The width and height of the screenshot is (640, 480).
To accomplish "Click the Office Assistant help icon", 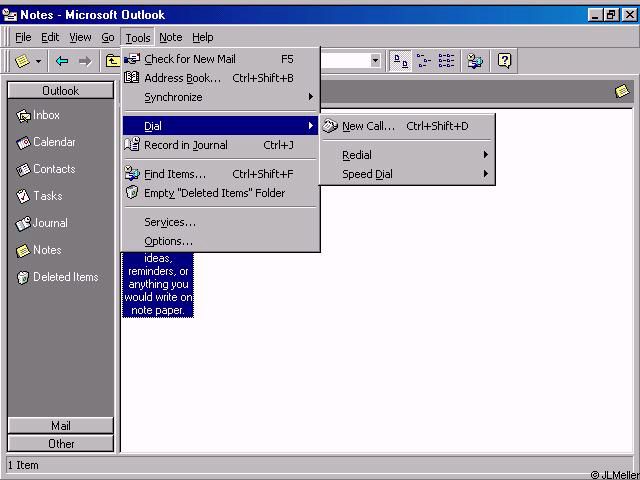I will (x=504, y=61).
